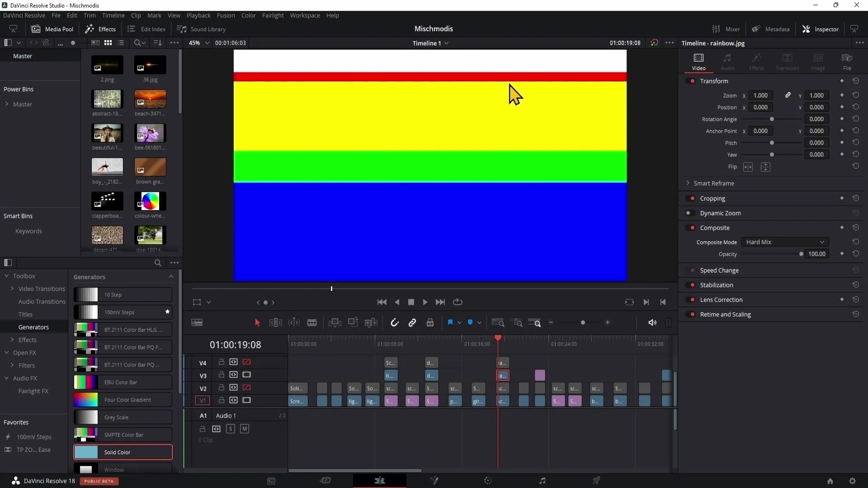
Task: Add a blue marker on timeline
Action: coord(470,323)
